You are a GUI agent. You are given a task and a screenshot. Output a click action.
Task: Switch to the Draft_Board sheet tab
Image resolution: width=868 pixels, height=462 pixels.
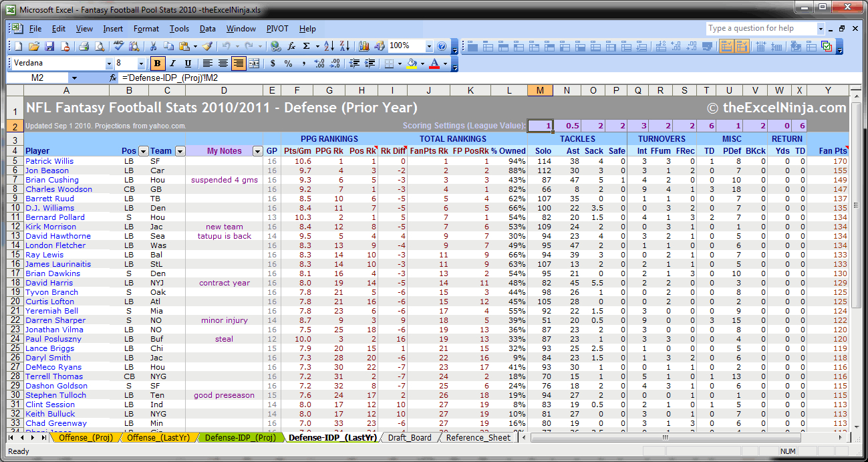tap(410, 438)
